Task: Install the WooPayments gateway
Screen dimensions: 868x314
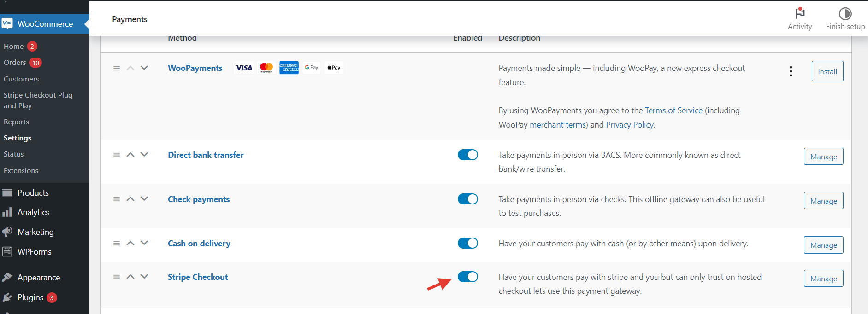Action: pos(827,71)
